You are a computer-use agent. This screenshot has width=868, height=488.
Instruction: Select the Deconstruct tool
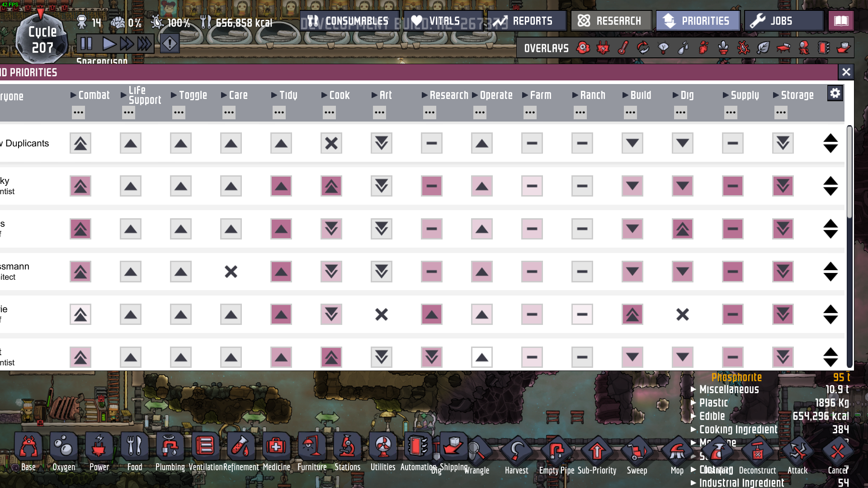tap(757, 452)
